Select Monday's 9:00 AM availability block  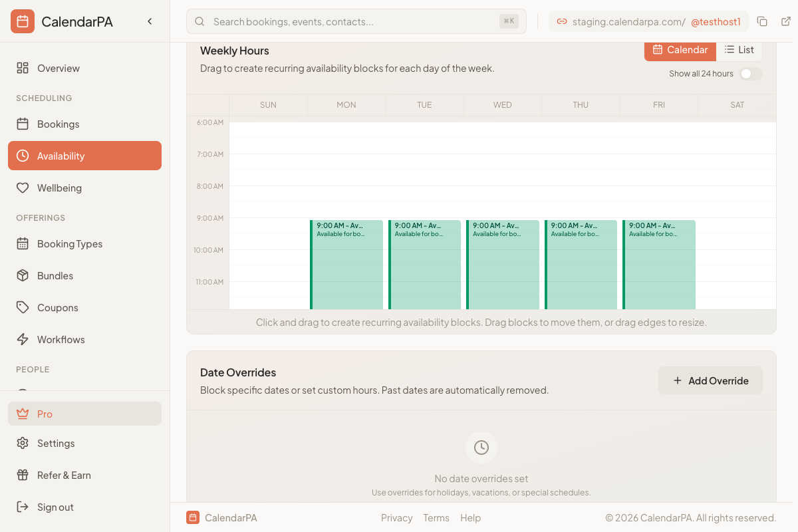[347, 265]
